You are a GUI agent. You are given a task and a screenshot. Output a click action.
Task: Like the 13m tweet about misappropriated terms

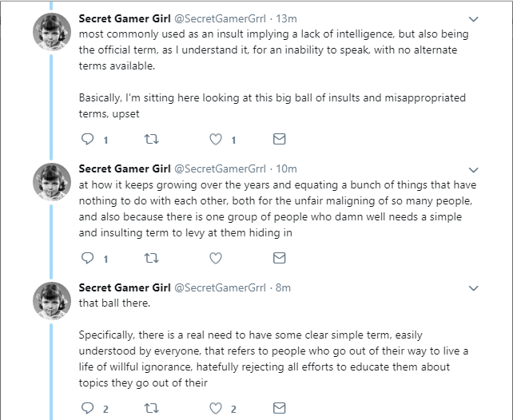pyautogui.click(x=216, y=139)
